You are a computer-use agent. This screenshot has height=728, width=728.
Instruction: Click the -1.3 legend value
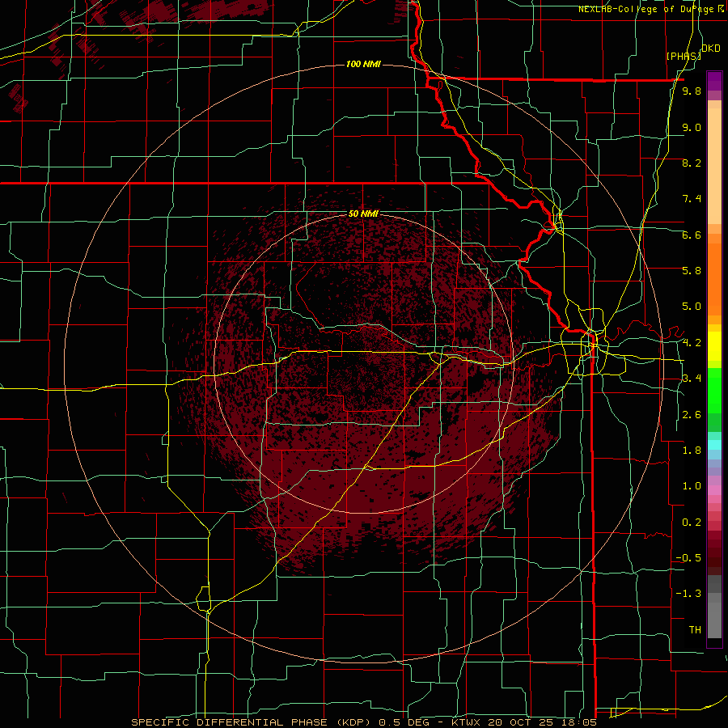point(688,594)
